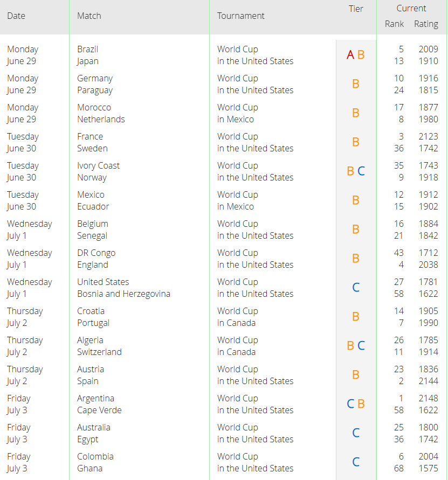
Task: Click the A B tier for Brazil–Japan
Action: [356, 55]
